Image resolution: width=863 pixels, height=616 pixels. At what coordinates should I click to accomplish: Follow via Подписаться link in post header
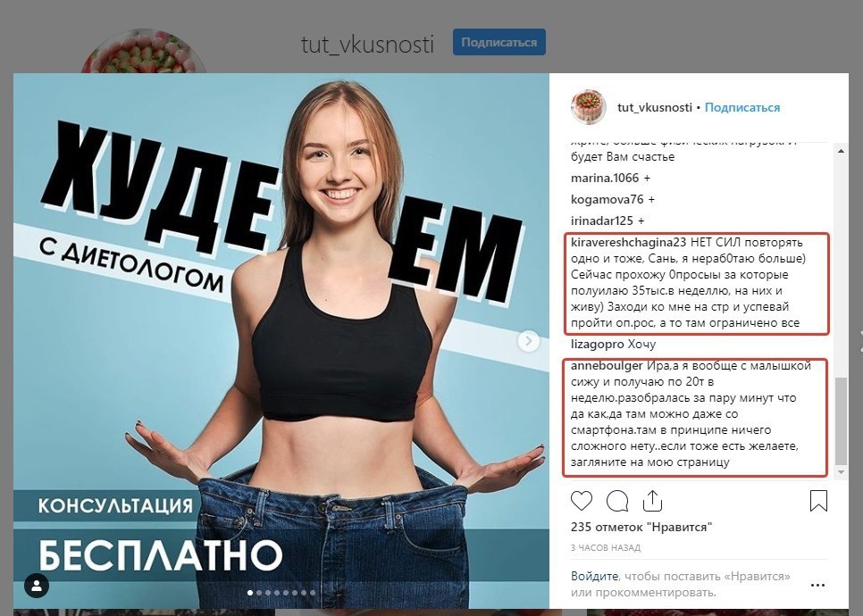(x=742, y=107)
